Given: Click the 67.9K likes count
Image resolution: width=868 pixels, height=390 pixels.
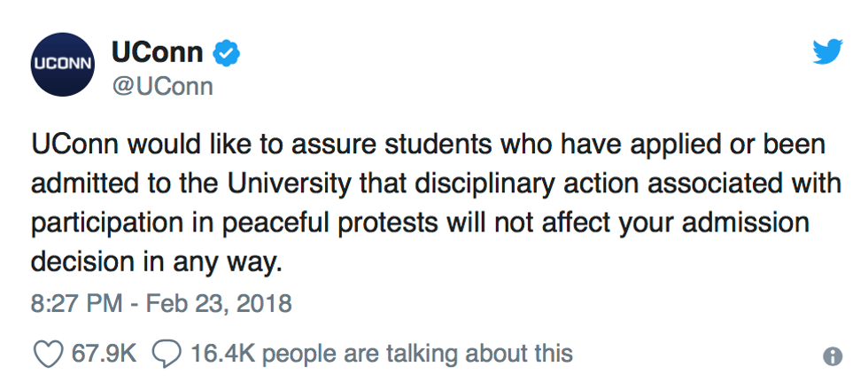Looking at the screenshot, I should click(x=104, y=354).
